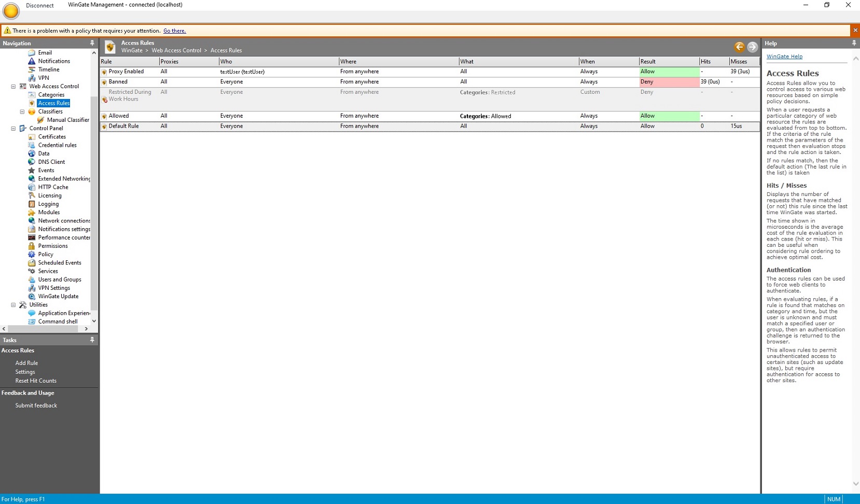Screen dimensions: 860x504
Task: Open HTTP Cache icon
Action: coord(32,187)
